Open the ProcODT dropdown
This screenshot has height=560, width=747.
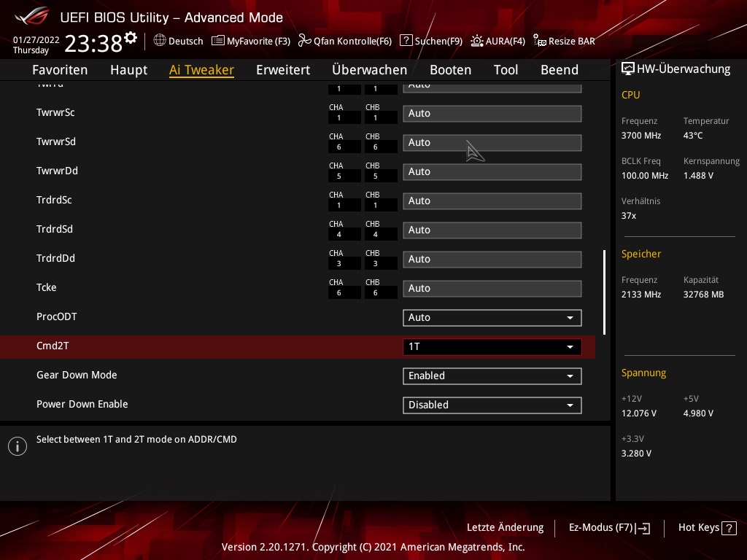click(492, 317)
